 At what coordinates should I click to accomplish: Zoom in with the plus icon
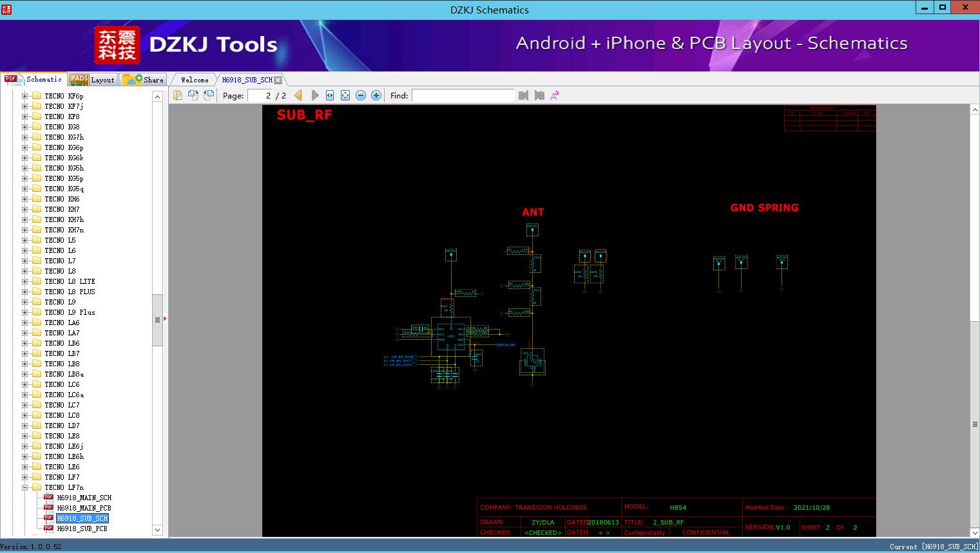pyautogui.click(x=376, y=95)
